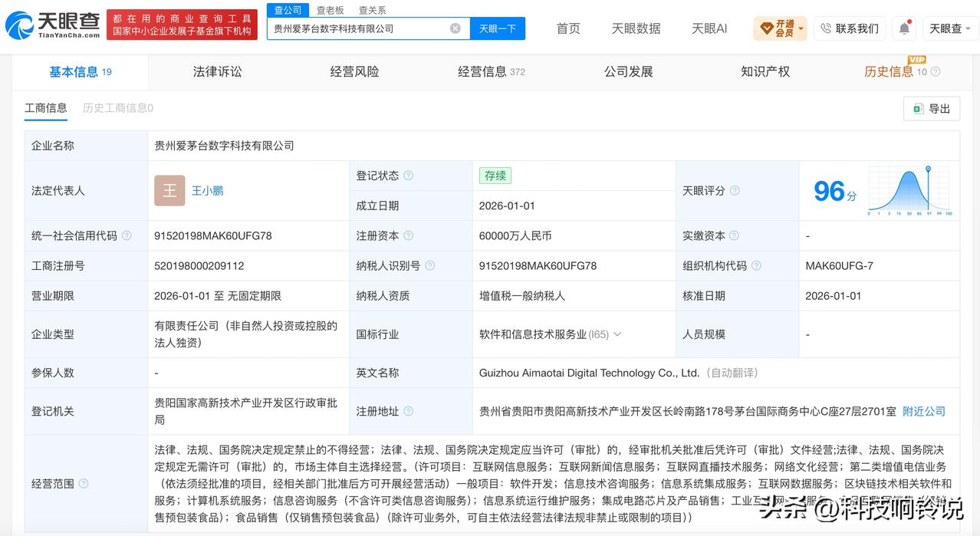The image size is (980, 536).
Task: Click help icon beside 注册资本
Action: 409,235
